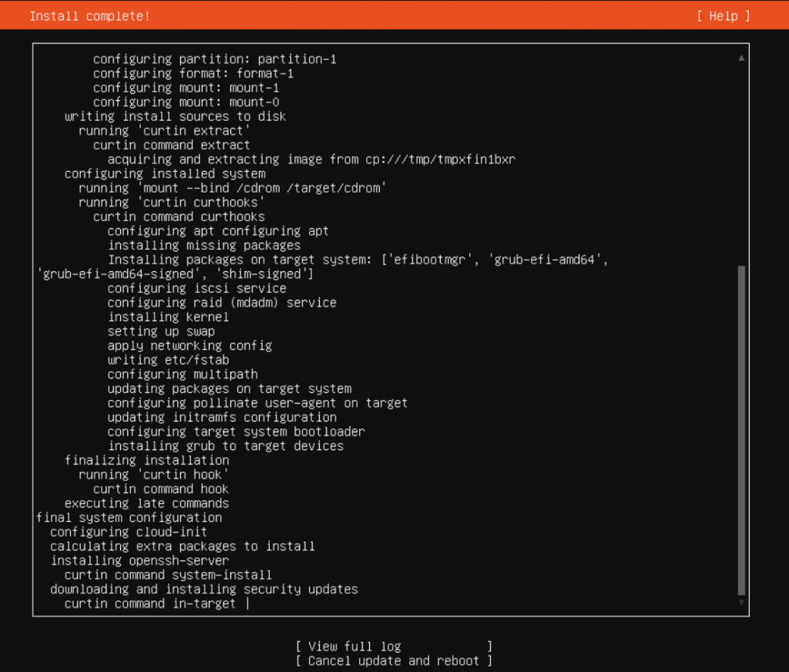Open the Help menu in the header
The image size is (789, 672).
(723, 16)
